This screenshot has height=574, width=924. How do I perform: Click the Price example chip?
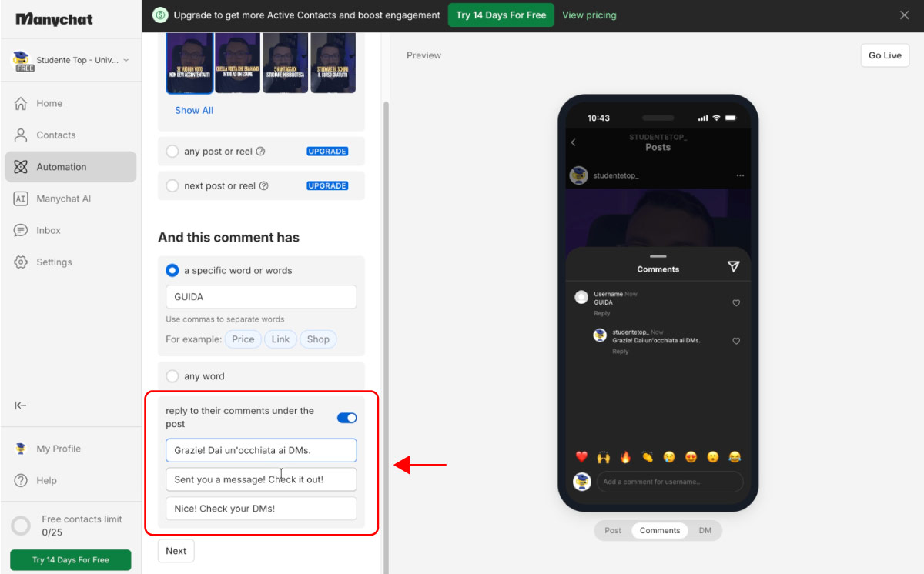click(243, 339)
